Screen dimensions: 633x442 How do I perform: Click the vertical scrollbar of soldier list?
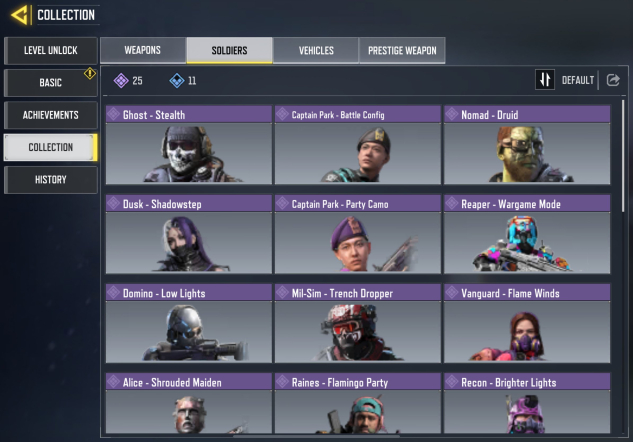pyautogui.click(x=623, y=155)
